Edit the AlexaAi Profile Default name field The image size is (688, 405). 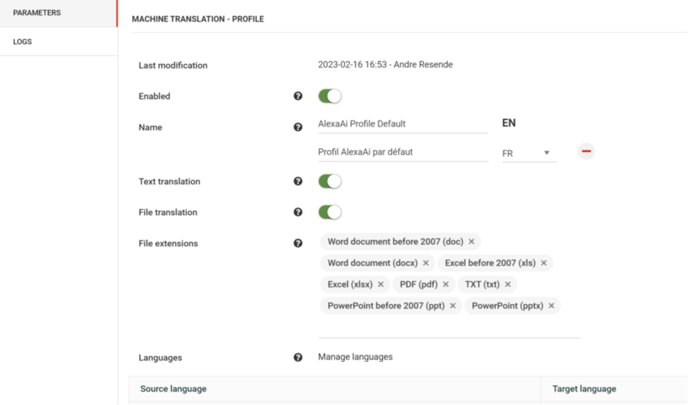403,124
